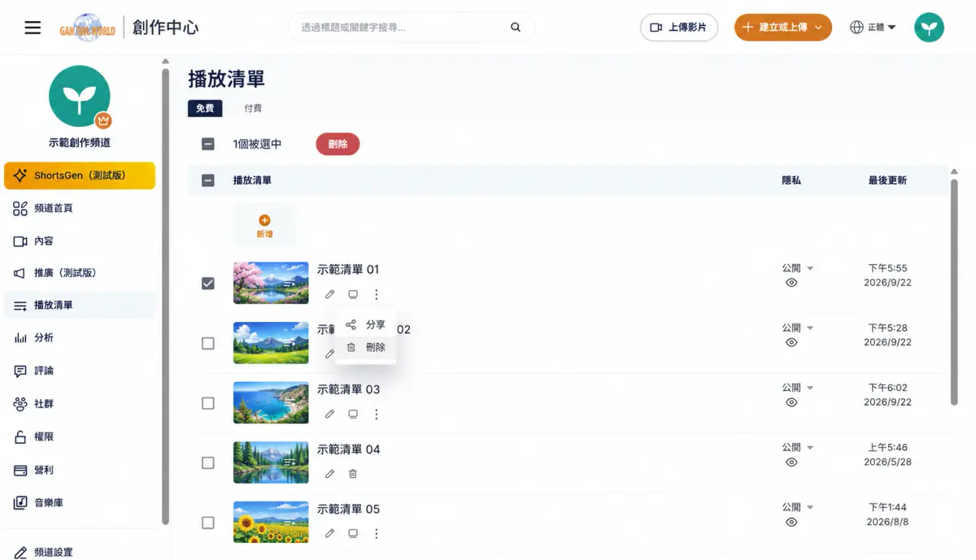Screen dimensions: 976x560
Task: Uncheck 示範清單 01 checkbox
Action: pyautogui.click(x=207, y=284)
